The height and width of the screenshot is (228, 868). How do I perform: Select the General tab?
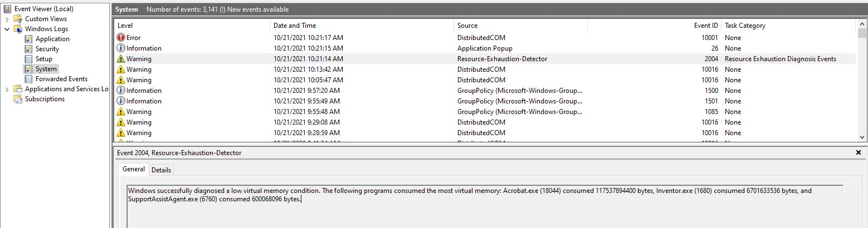[134, 169]
